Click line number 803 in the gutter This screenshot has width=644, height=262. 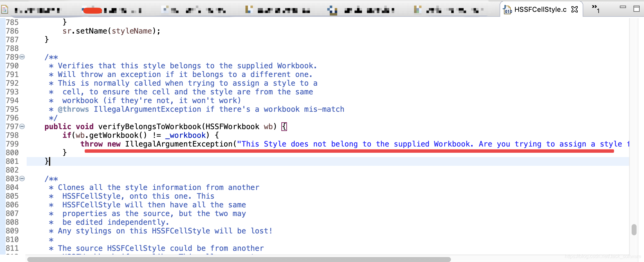[12, 179]
